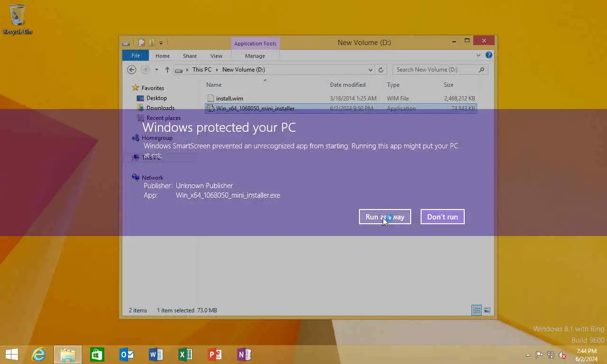
Task: Switch to the View ribbon tab
Action: [216, 55]
